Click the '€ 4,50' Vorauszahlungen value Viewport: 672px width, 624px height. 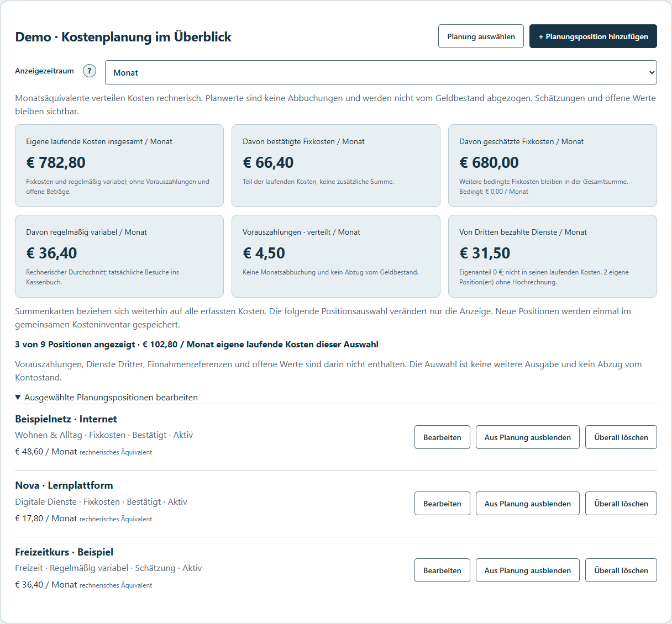[264, 253]
